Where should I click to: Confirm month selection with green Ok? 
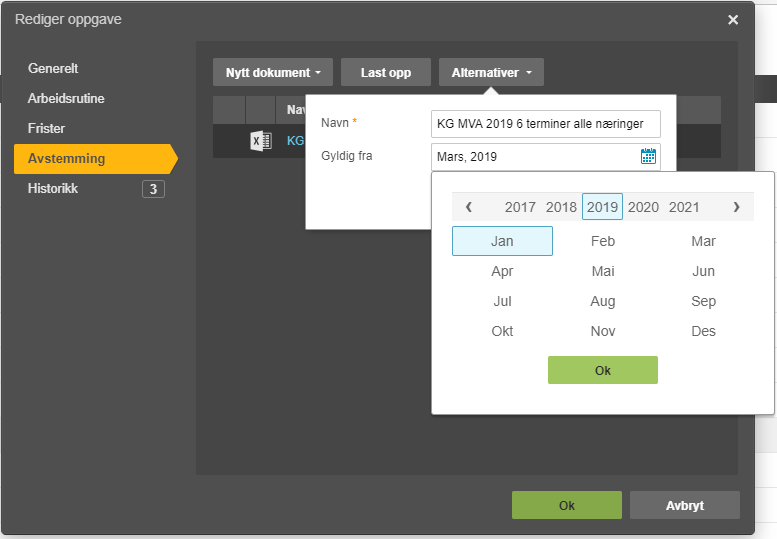pyautogui.click(x=602, y=370)
